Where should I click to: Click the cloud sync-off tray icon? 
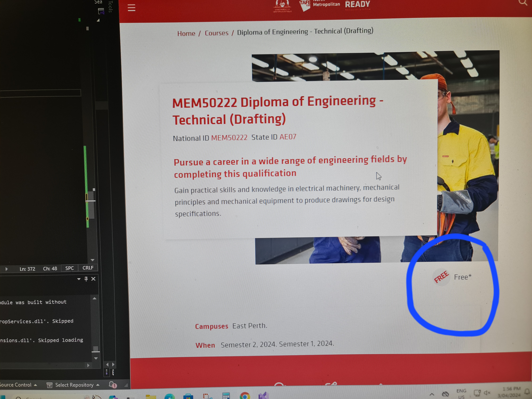(445, 394)
